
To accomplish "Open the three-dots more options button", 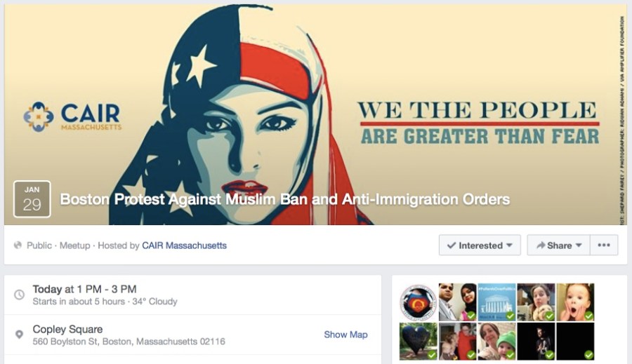I will tap(604, 245).
